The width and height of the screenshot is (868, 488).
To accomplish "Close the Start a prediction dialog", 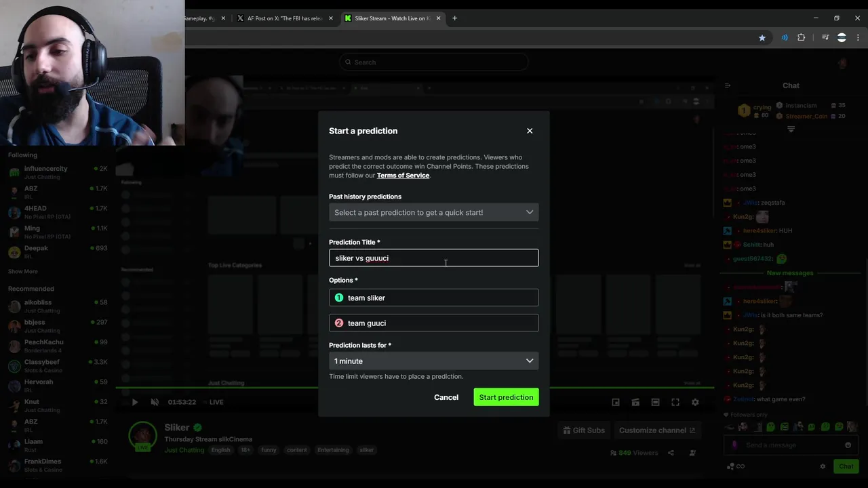I will tap(530, 131).
